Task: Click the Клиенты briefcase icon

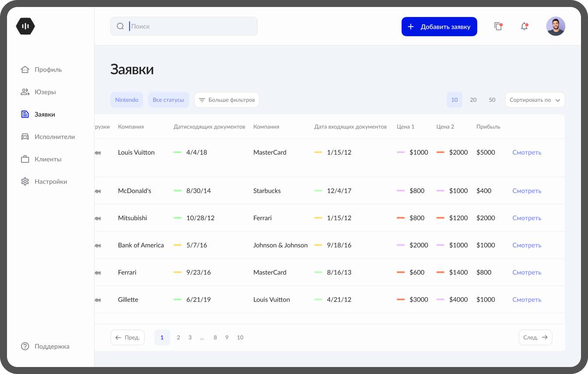Action: tap(25, 159)
